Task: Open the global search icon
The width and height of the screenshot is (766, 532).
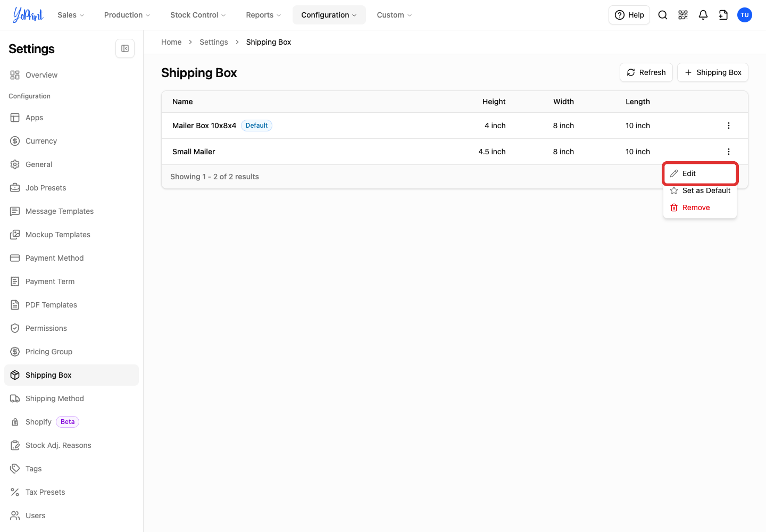Action: pos(663,15)
